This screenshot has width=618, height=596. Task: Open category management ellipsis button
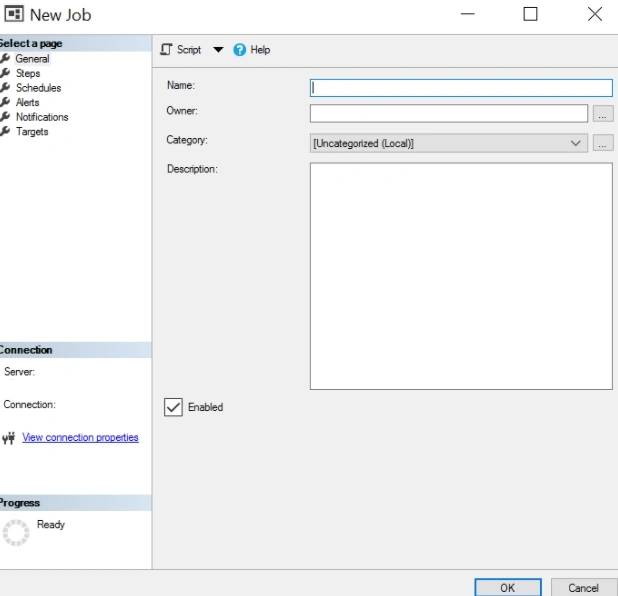click(603, 143)
